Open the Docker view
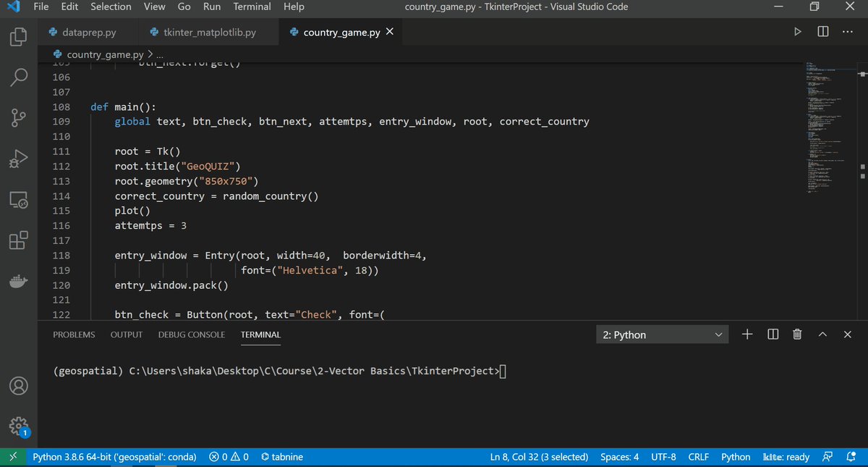The image size is (868, 467). click(x=18, y=282)
